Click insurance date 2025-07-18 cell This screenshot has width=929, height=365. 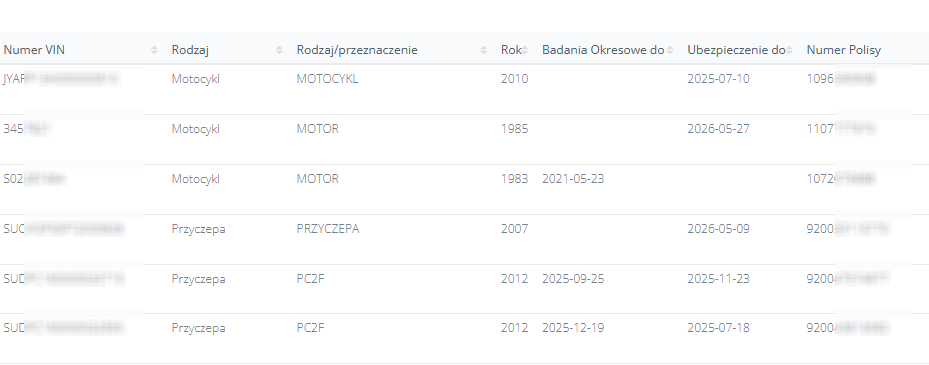[x=718, y=328]
